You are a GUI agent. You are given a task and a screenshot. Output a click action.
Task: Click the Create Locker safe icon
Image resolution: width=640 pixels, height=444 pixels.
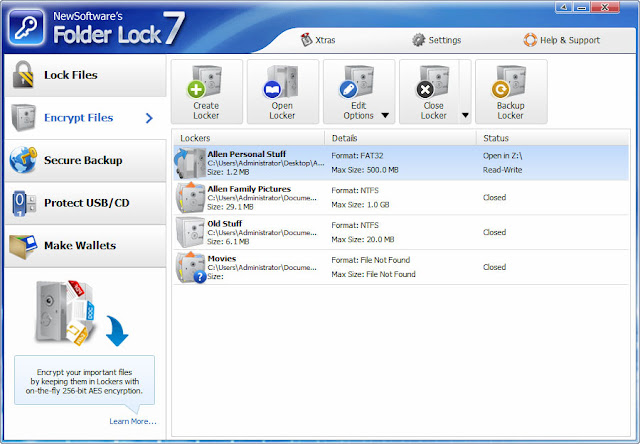205,82
